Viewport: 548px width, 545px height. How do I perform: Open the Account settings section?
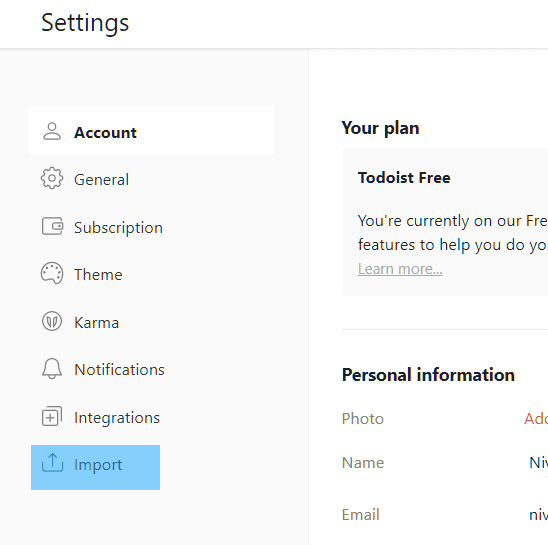pyautogui.click(x=151, y=131)
